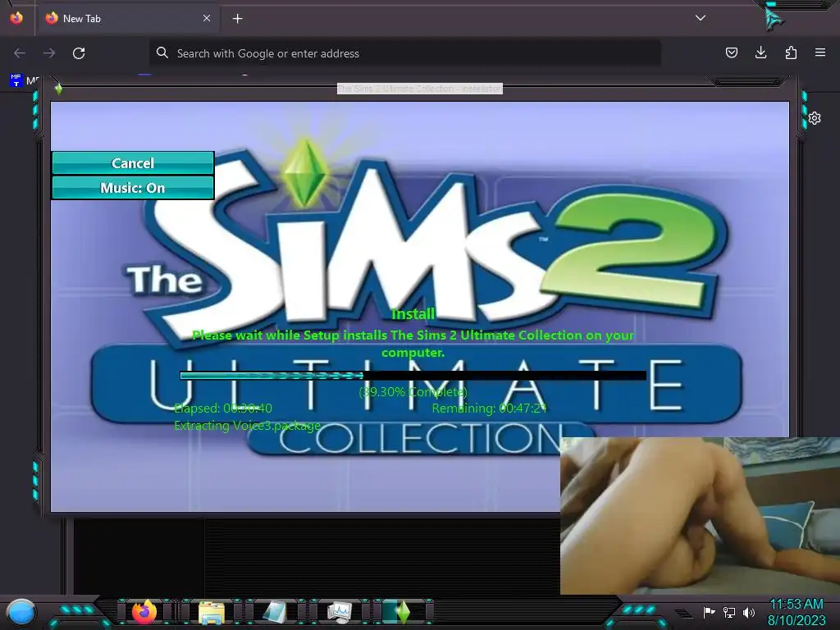Click the Sims plumbob icon in installer title bar

coord(58,89)
